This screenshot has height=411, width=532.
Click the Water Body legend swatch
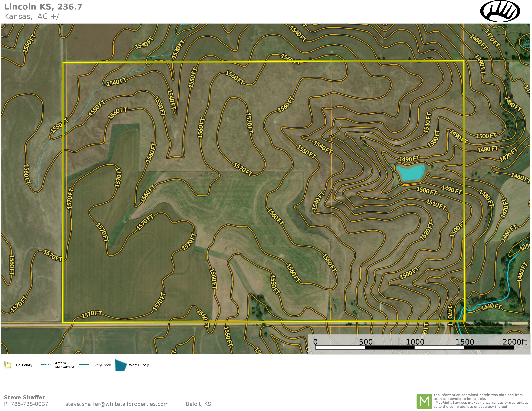pyautogui.click(x=121, y=365)
